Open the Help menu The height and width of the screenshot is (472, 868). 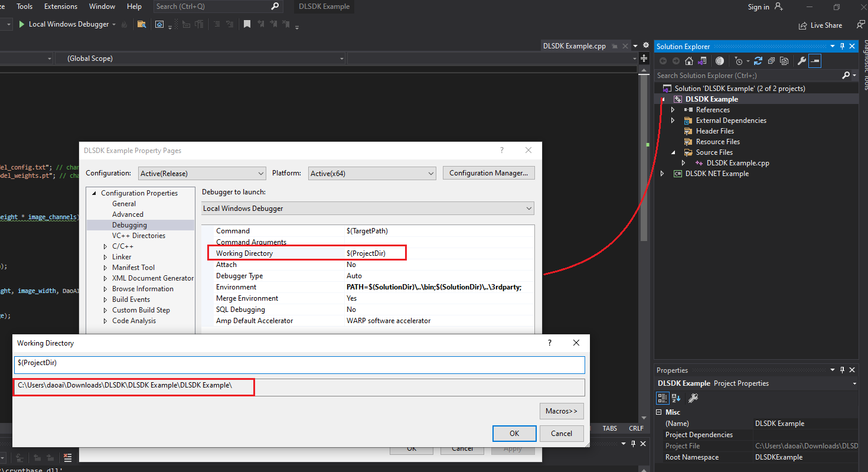[134, 6]
